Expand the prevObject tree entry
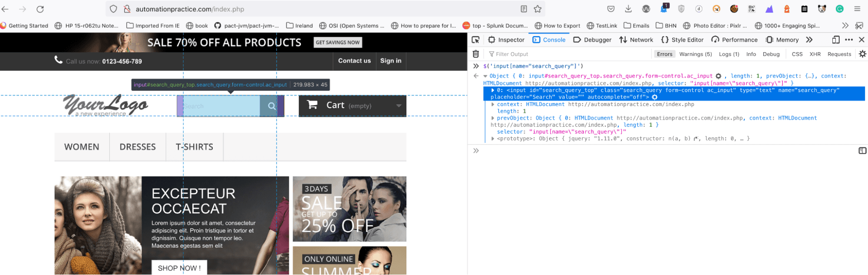 pos(493,118)
